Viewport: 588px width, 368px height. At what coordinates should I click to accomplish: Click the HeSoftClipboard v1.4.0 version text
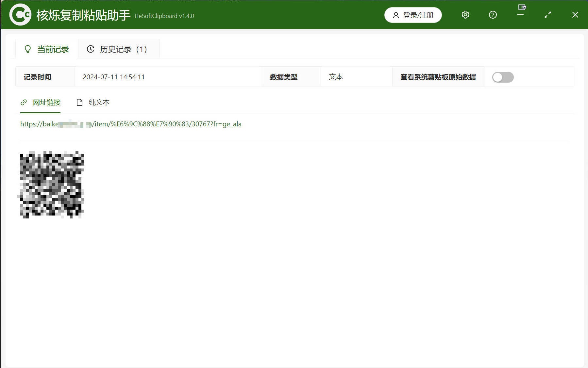164,16
